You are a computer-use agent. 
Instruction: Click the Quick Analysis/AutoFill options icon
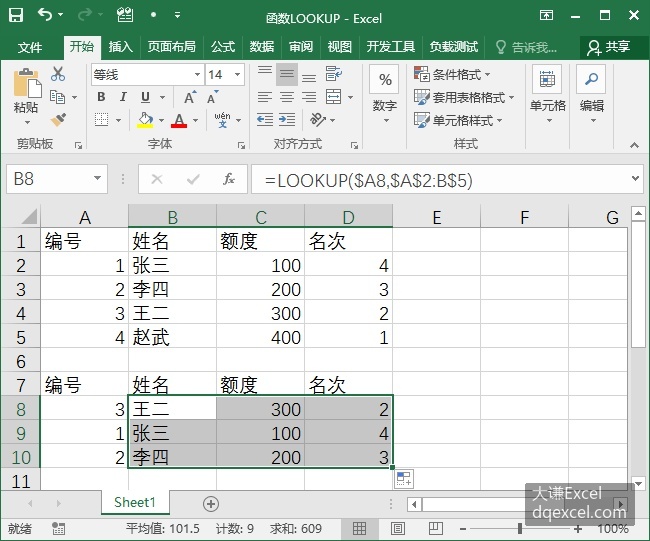(403, 478)
